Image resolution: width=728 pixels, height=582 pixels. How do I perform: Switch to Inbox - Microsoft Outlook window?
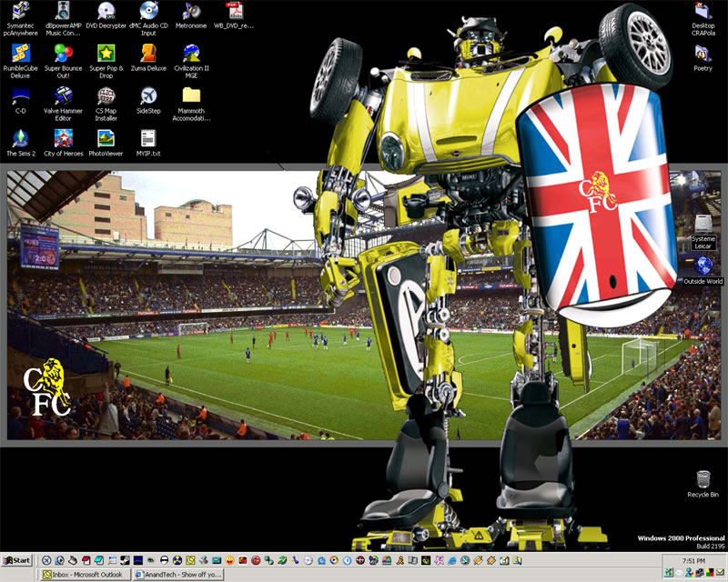[86, 575]
